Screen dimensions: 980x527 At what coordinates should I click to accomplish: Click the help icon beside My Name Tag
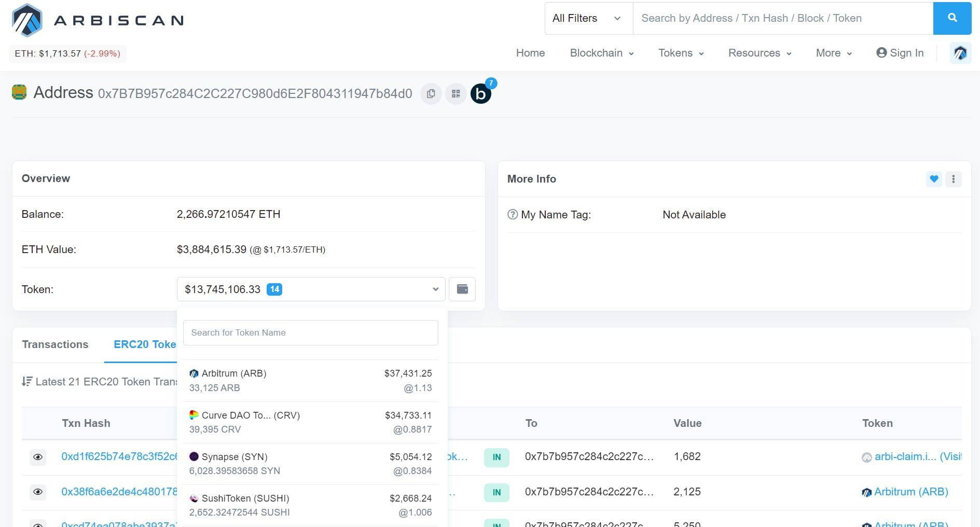[513, 214]
